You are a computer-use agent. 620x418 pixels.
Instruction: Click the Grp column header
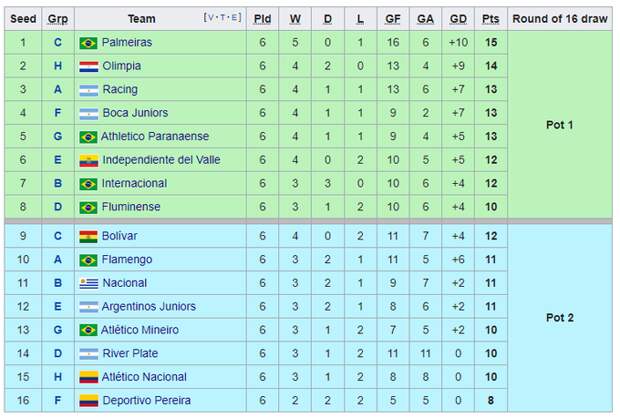pos(58,19)
